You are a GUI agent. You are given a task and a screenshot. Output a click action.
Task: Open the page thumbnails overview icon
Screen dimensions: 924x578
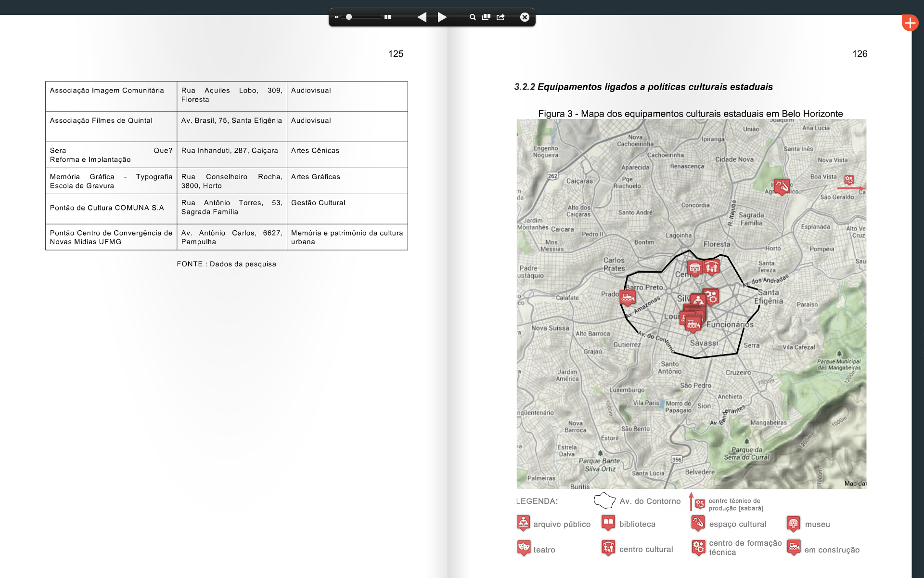click(x=486, y=17)
